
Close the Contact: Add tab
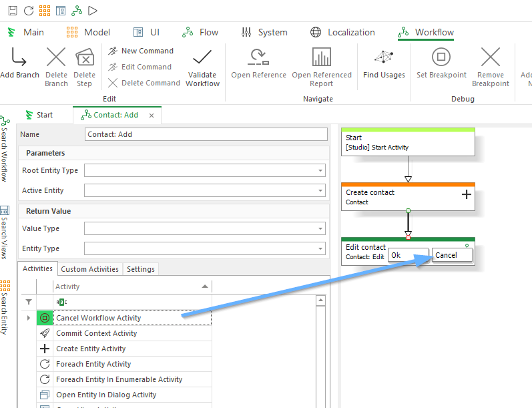[152, 116]
